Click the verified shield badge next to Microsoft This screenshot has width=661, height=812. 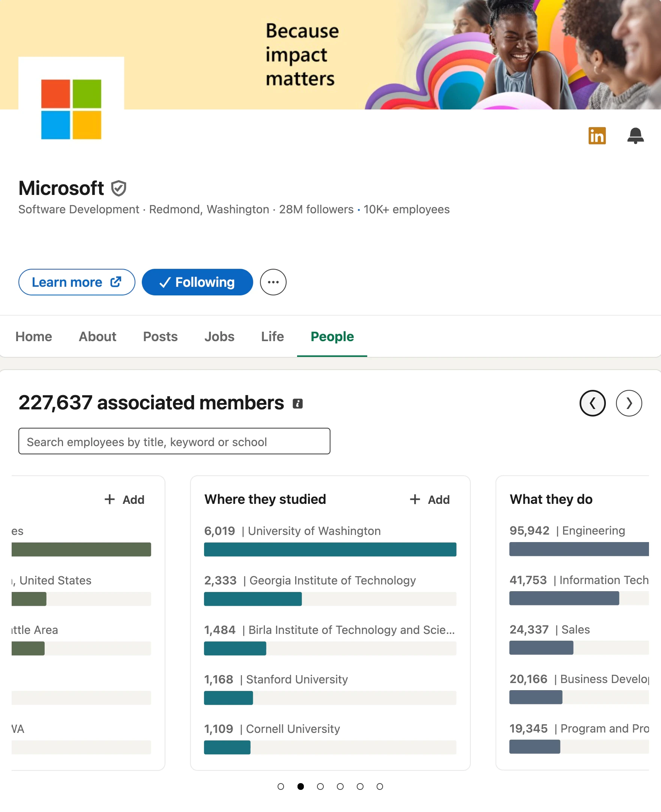[x=119, y=188]
